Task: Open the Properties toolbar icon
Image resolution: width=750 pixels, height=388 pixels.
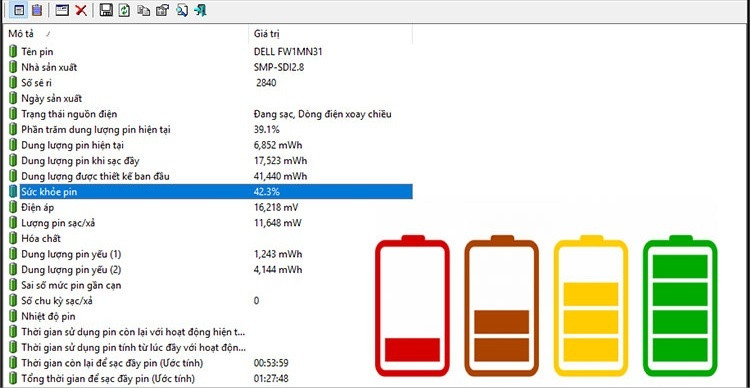Action: pyautogui.click(x=163, y=10)
